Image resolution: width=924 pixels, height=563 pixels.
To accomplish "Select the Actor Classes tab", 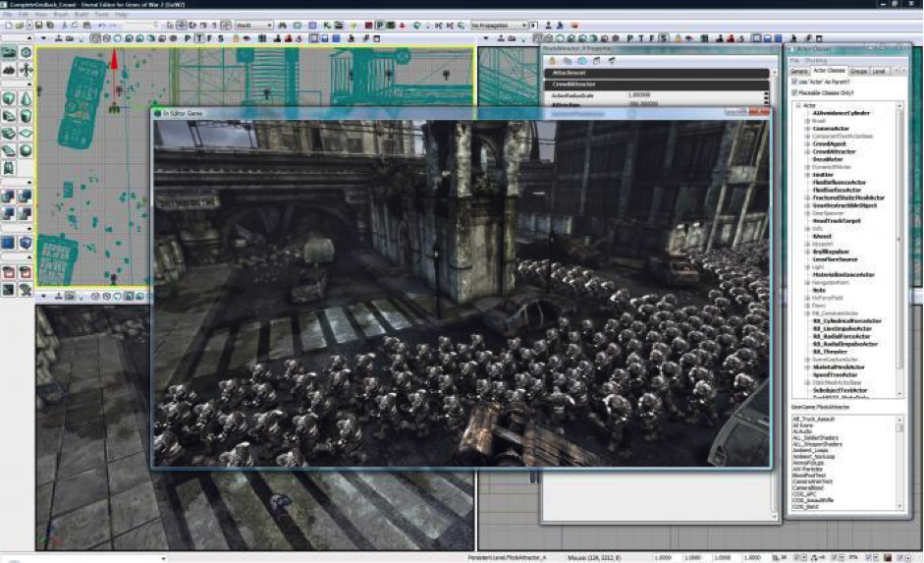I will tap(829, 70).
